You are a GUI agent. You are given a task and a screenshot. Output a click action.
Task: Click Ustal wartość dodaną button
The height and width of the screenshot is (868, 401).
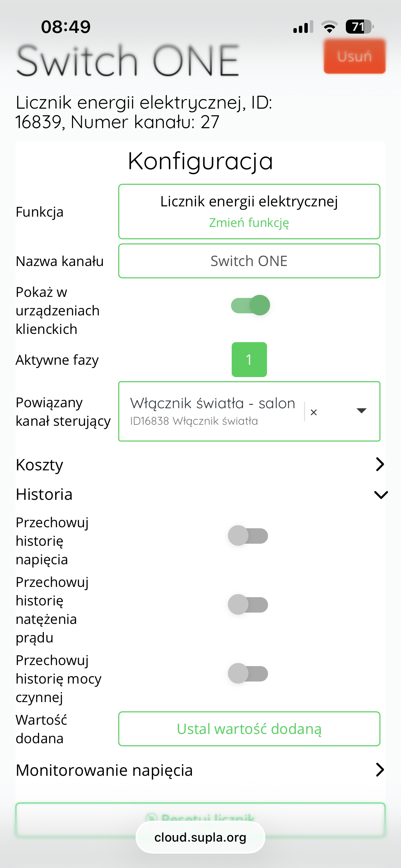point(249,729)
